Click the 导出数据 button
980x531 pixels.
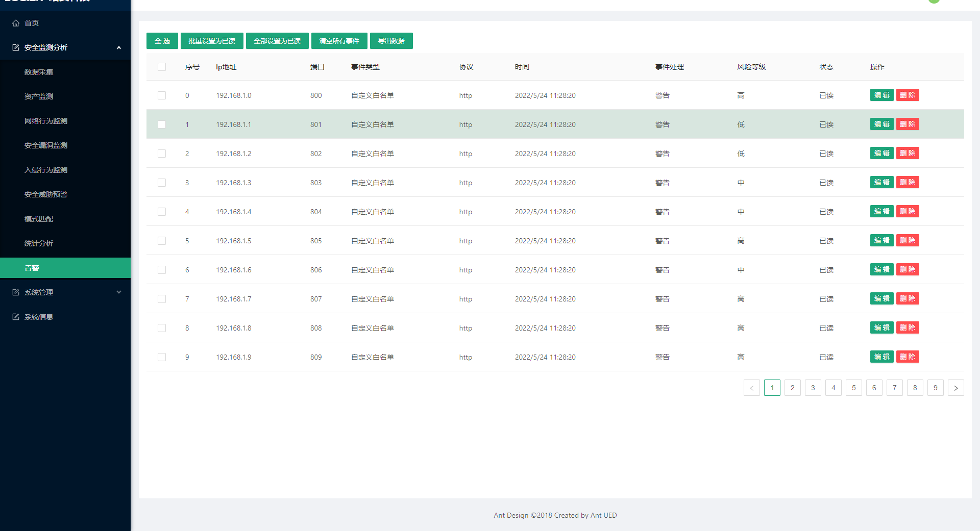click(x=391, y=41)
